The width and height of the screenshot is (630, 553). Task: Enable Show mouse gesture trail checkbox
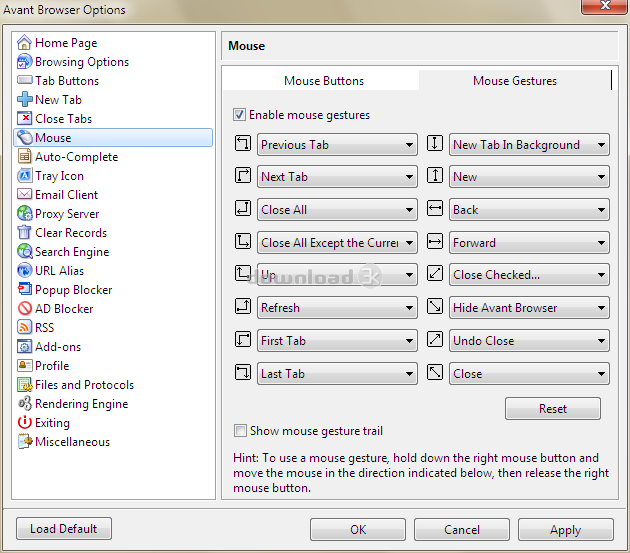(x=240, y=431)
